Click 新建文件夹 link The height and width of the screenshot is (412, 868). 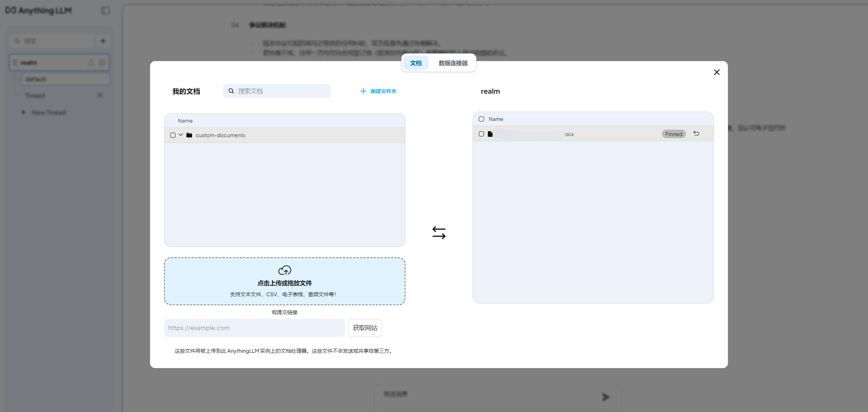(x=383, y=91)
